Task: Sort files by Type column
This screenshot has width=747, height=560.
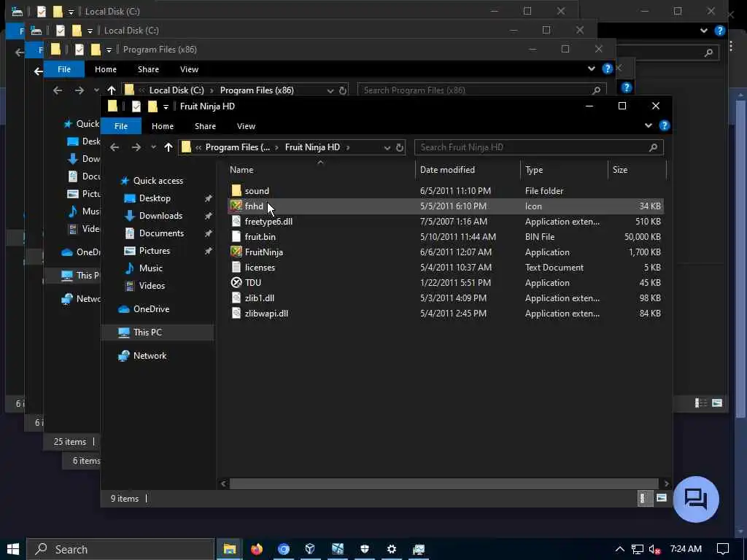Action: (534, 170)
